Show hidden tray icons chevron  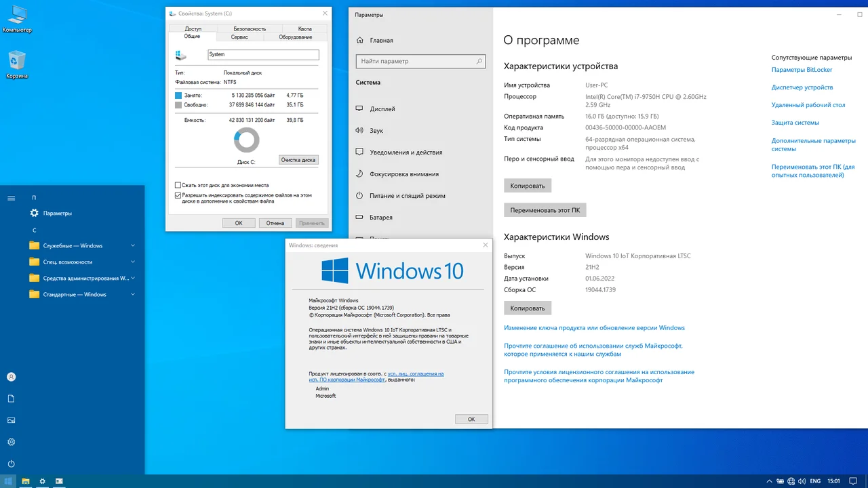[x=768, y=481]
